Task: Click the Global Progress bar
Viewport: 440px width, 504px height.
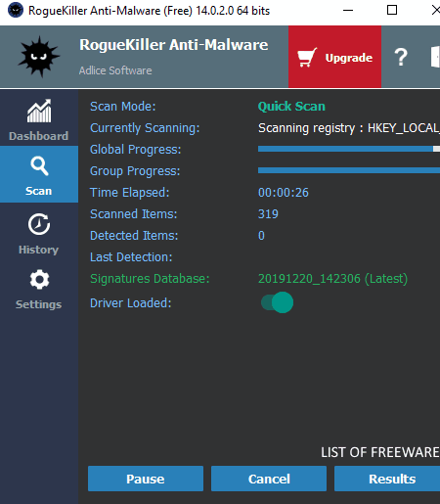Action: coord(349,149)
